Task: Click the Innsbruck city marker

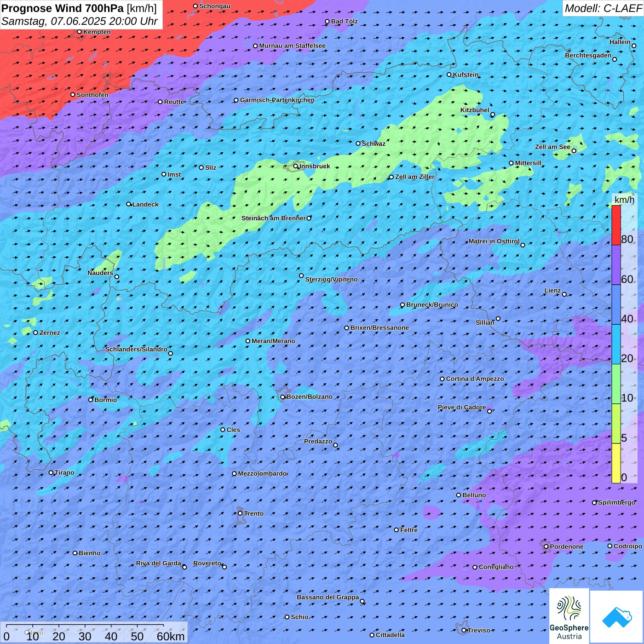Action: [x=296, y=166]
